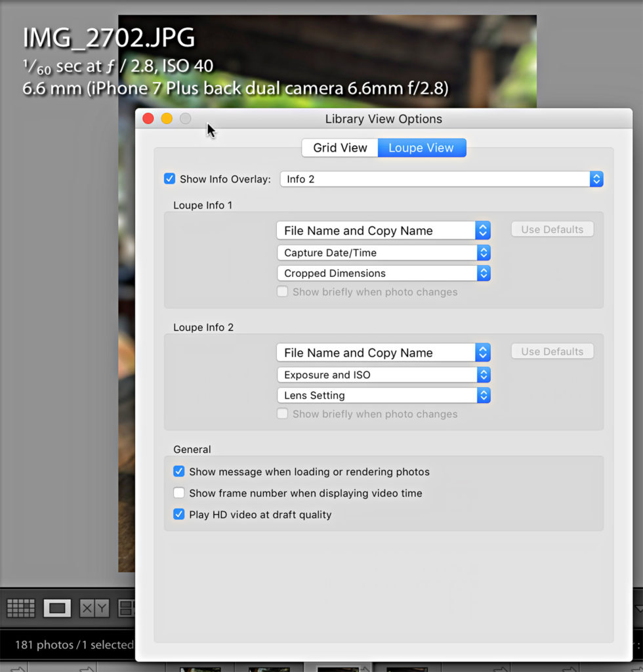643x672 pixels.
Task: Switch to the Grid View tab
Action: click(340, 148)
